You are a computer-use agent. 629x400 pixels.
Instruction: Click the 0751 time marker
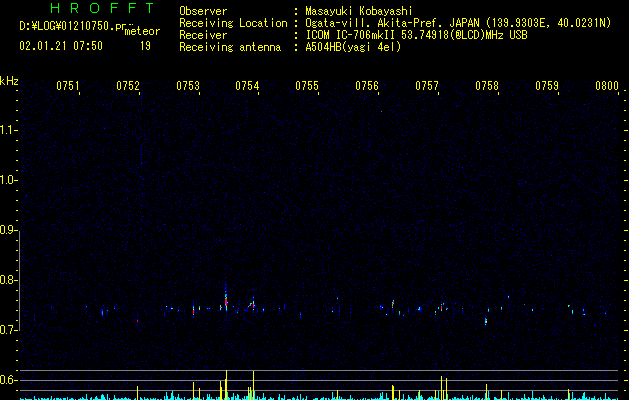pyautogui.click(x=67, y=86)
